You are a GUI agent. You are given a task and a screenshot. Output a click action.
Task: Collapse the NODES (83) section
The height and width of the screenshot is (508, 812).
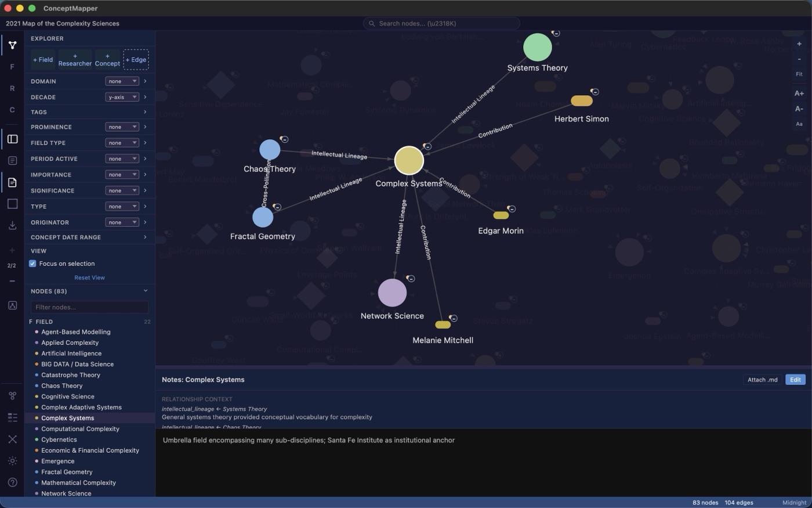(x=145, y=291)
